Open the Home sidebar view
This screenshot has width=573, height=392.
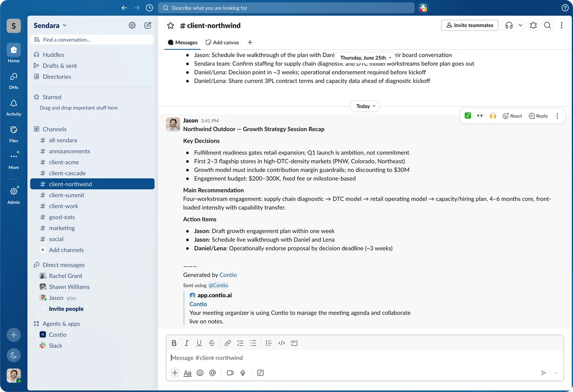[13, 53]
